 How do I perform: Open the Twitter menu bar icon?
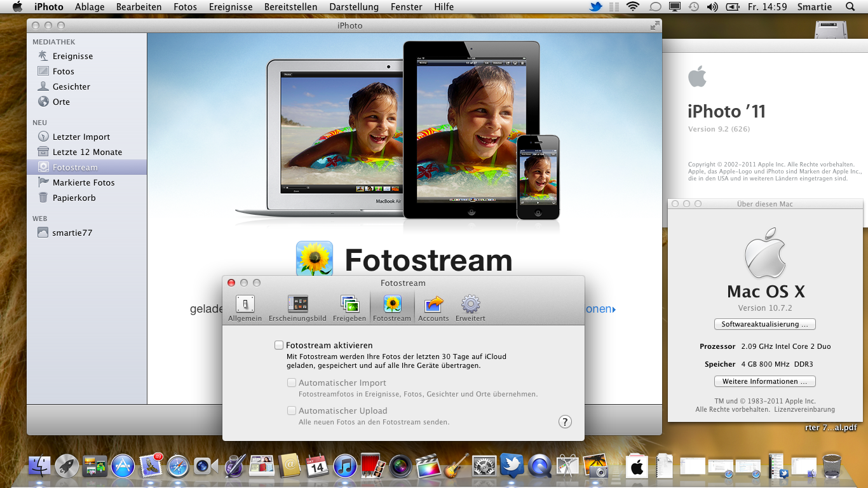[x=595, y=7]
